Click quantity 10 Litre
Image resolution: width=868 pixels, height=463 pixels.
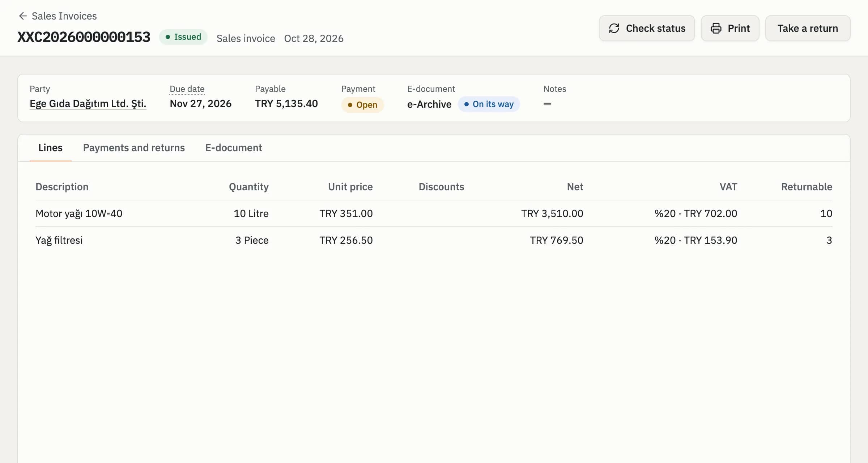[x=251, y=213]
